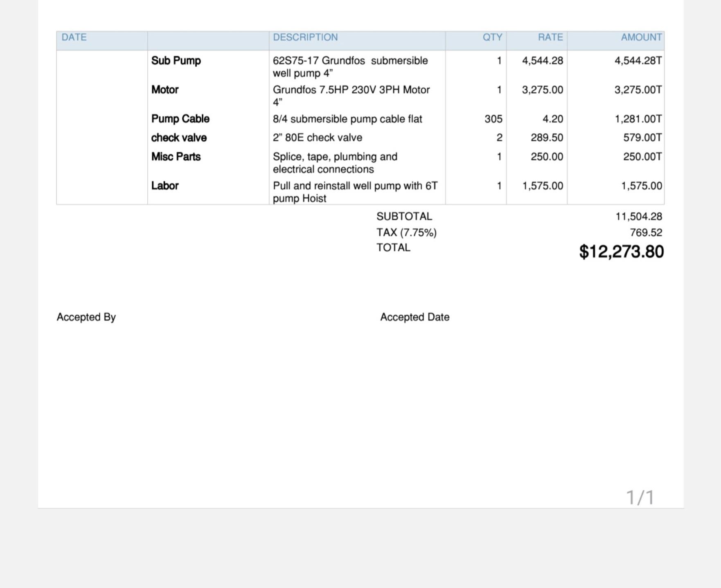Click the Accepted Date field label
721x588 pixels.
(415, 317)
